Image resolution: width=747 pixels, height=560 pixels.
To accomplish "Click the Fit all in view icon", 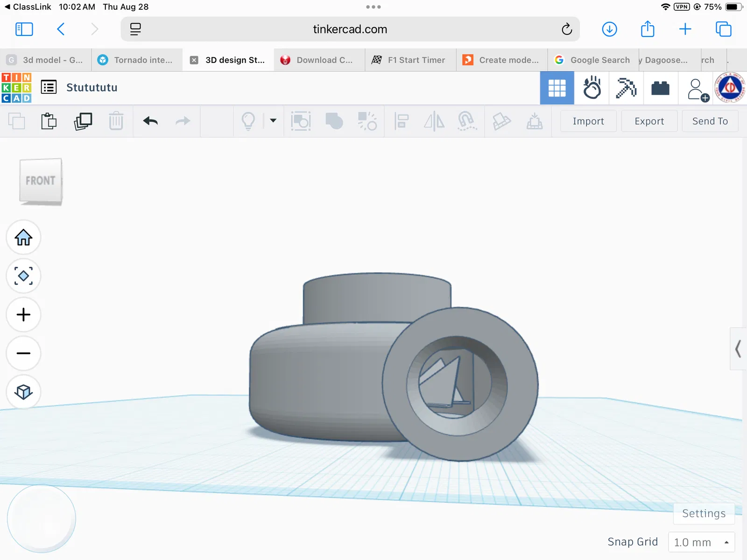I will (x=23, y=276).
